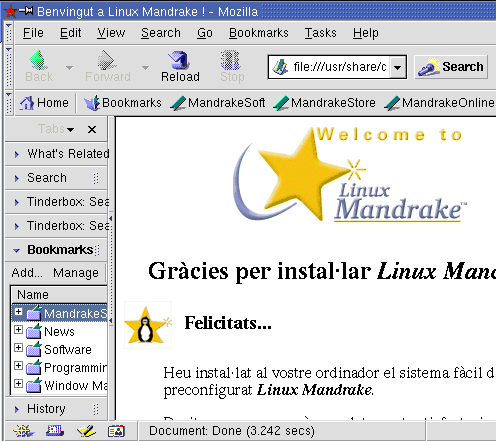
Task: Open the Bookmarks menu
Action: [259, 33]
